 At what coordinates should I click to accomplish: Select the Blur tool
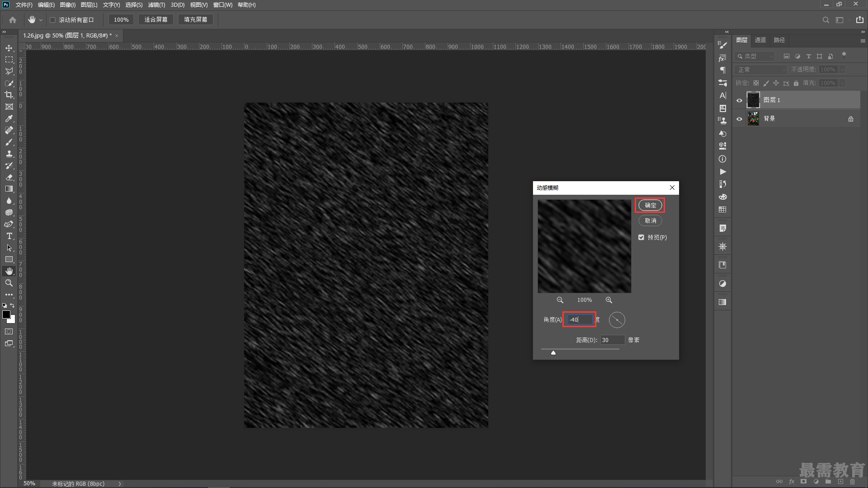tap(9, 201)
